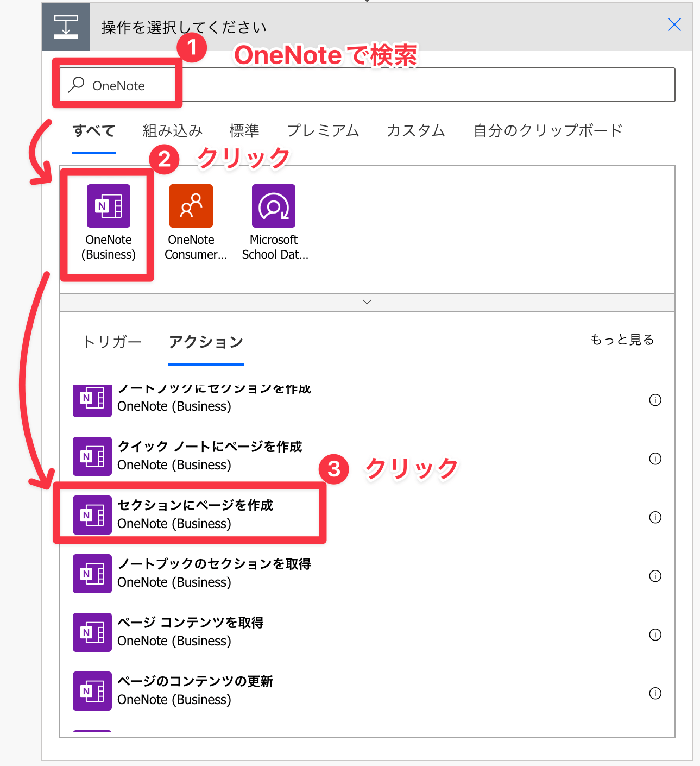Choose the ノートブックのセクションを取得 action text

215,564
